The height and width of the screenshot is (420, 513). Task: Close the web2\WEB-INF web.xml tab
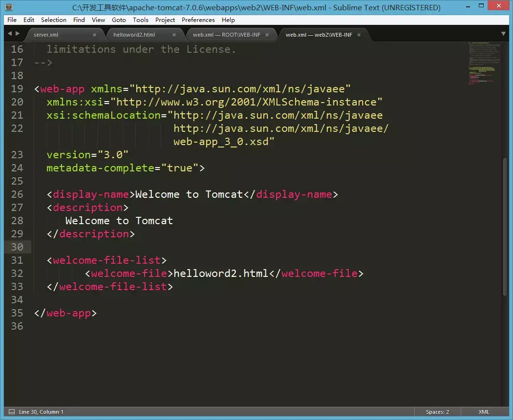[x=359, y=35]
